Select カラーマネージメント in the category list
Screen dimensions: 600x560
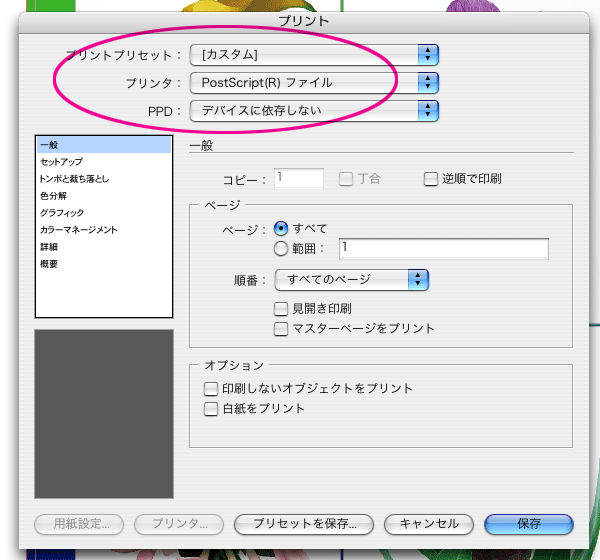[104, 230]
